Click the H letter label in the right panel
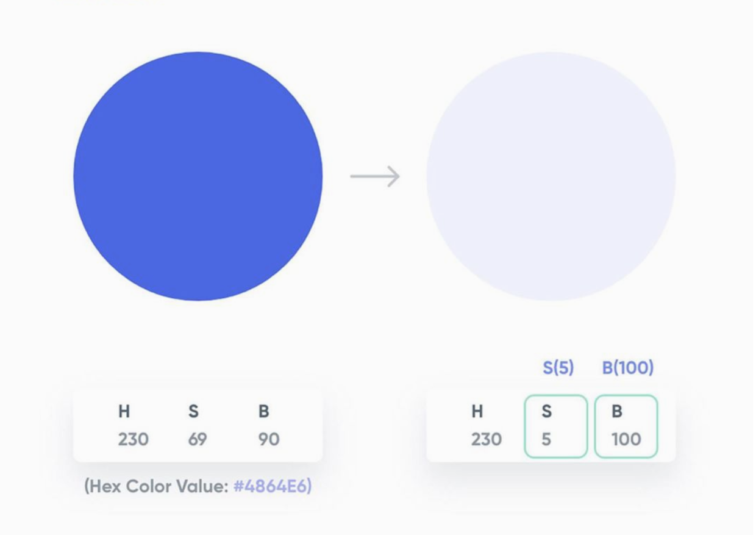Image resolution: width=756 pixels, height=535 pixels. [x=477, y=412]
